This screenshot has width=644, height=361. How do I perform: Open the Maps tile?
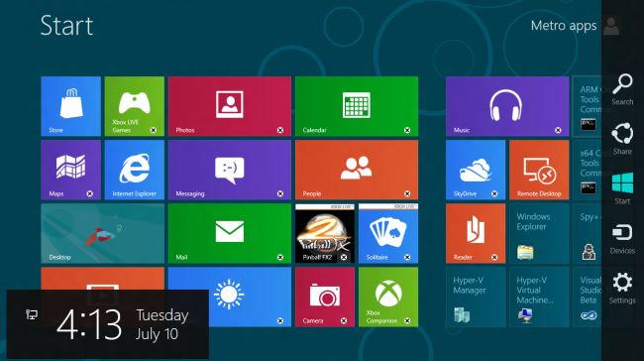point(70,170)
